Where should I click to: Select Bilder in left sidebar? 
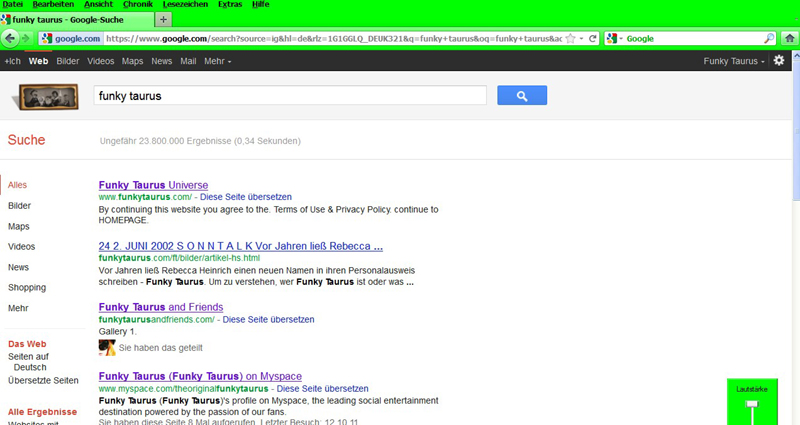click(19, 206)
